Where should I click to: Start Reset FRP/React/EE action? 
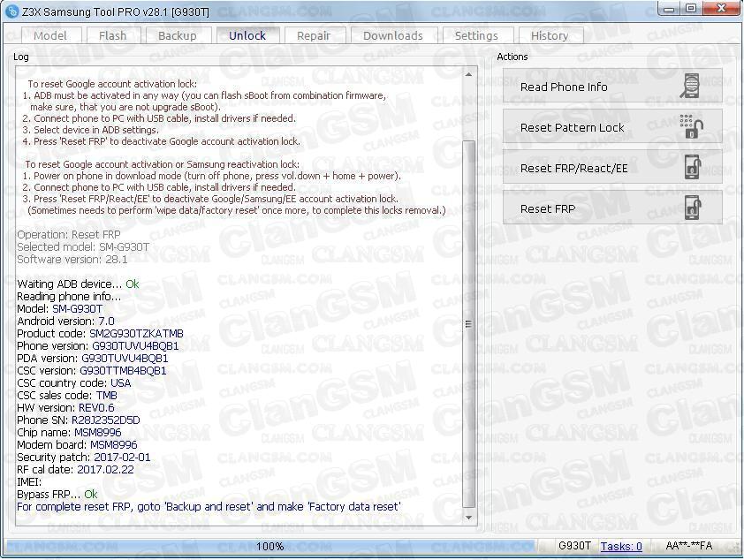click(x=612, y=168)
